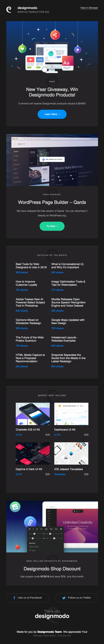Open What is Conversational UI article
Screen dimensions: 104x644
(67, 265)
